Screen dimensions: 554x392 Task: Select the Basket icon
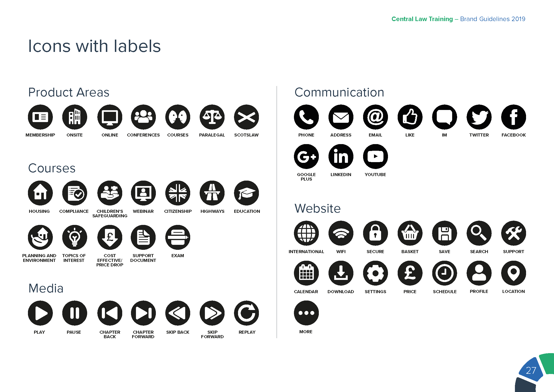click(x=410, y=233)
